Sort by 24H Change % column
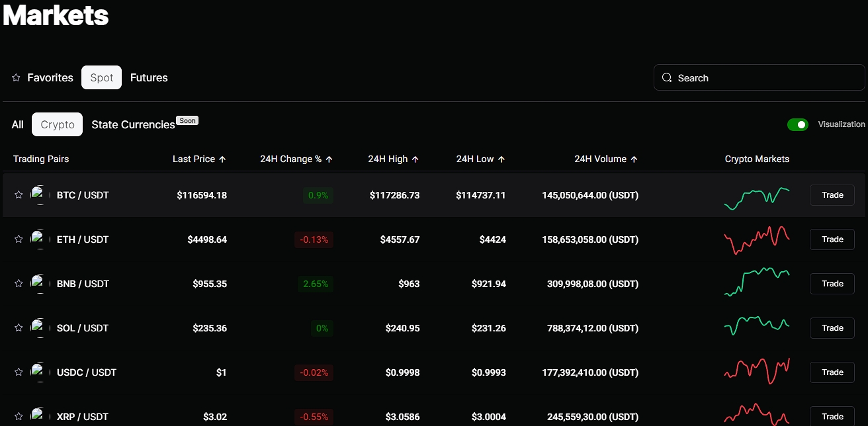The width and height of the screenshot is (868, 426). coord(296,159)
